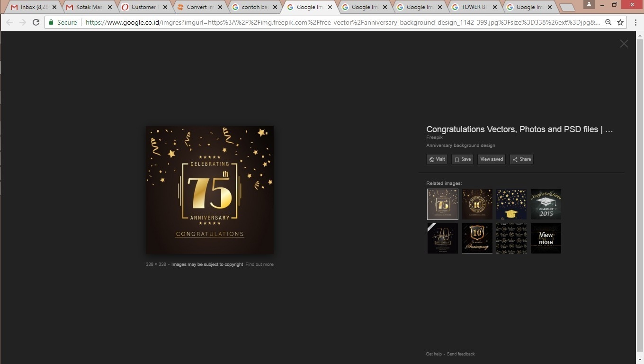Close the Convert im tab
The width and height of the screenshot is (644, 364).
coord(220,7)
